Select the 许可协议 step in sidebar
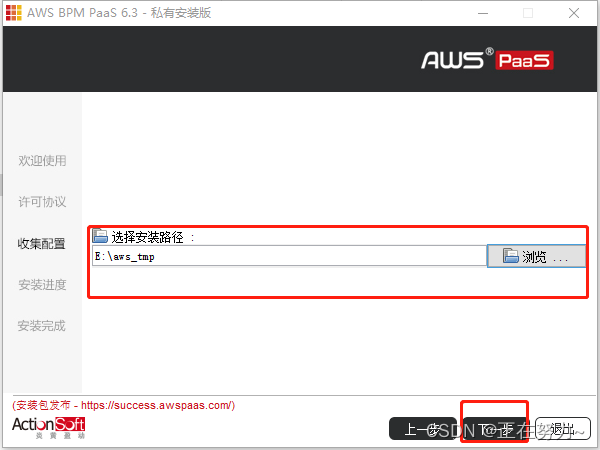600x450 pixels. [42, 202]
